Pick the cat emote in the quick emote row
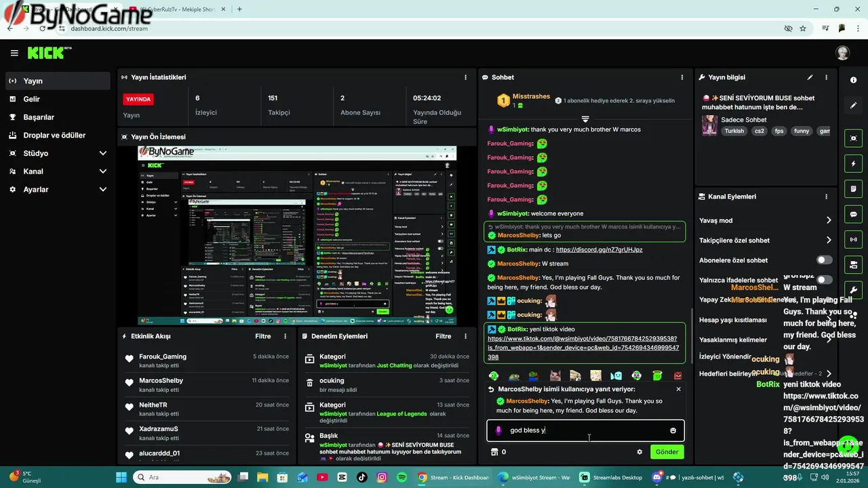 point(555,375)
